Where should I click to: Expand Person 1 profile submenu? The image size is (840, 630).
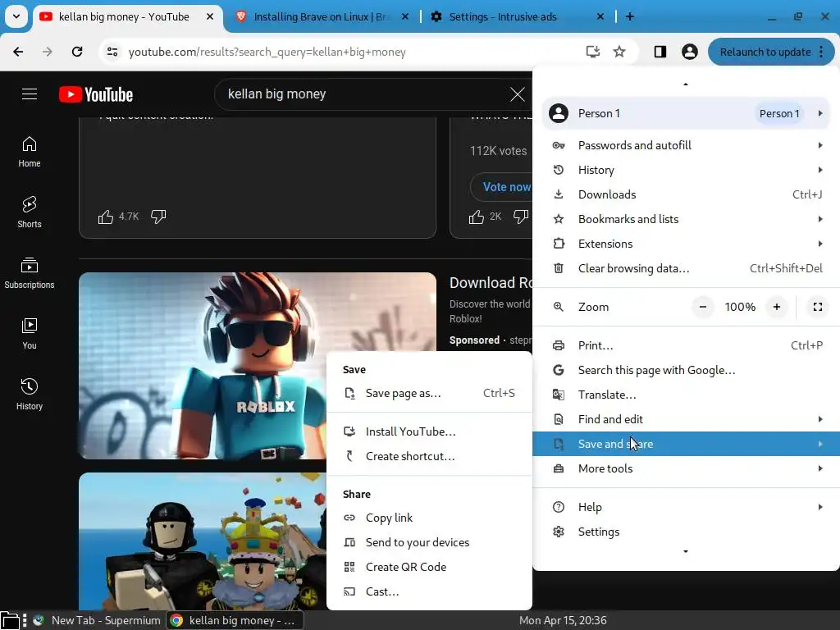[686, 113]
